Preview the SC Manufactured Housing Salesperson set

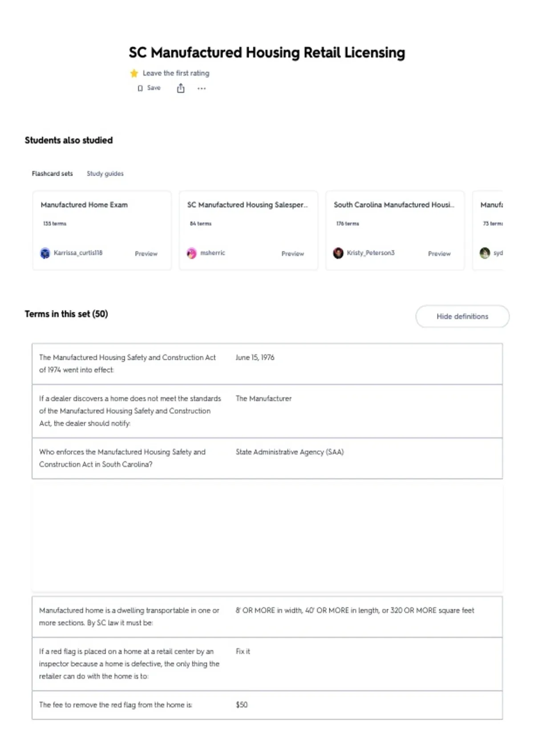coord(292,253)
